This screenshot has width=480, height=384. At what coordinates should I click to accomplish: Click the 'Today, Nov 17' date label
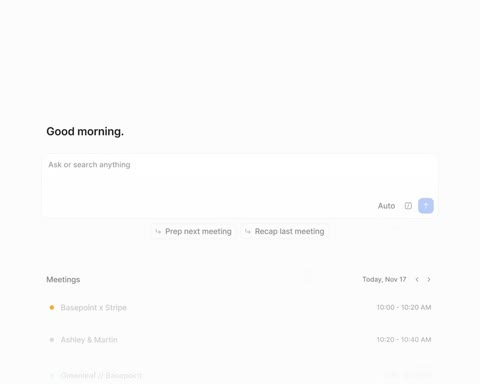pyautogui.click(x=384, y=279)
